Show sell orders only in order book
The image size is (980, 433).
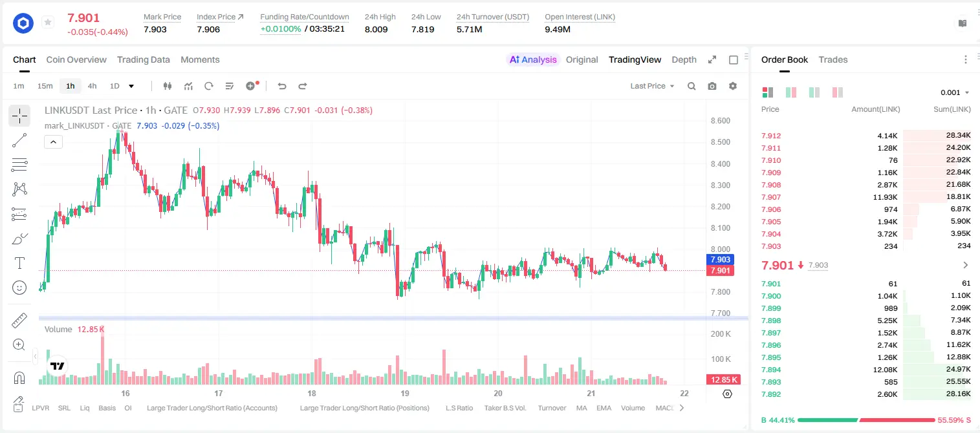[838, 92]
